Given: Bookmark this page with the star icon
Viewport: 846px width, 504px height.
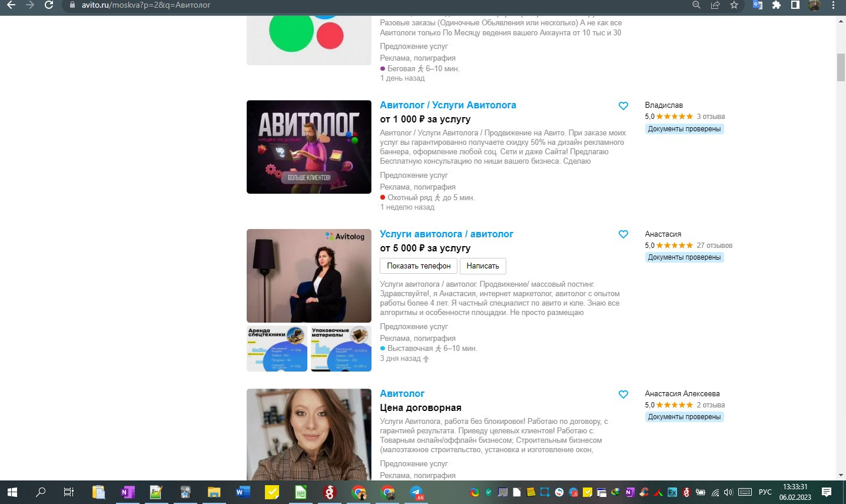Looking at the screenshot, I should point(734,5).
